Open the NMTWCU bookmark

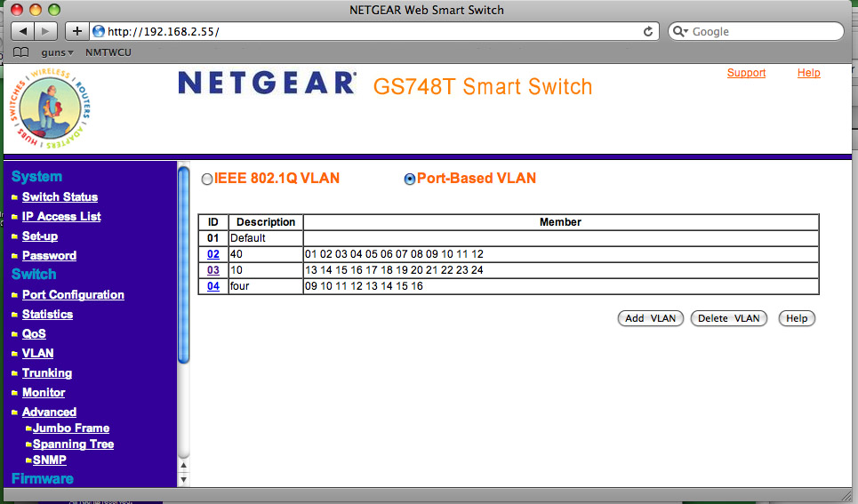pos(108,52)
